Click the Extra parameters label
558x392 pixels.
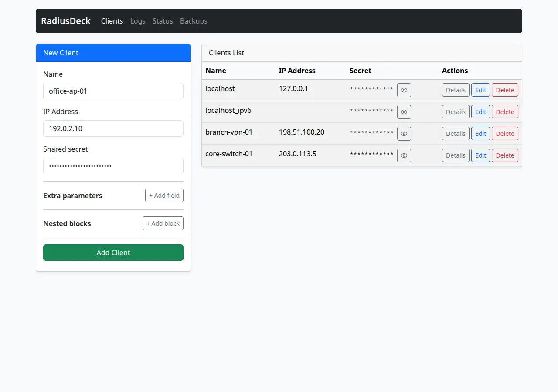pyautogui.click(x=73, y=196)
